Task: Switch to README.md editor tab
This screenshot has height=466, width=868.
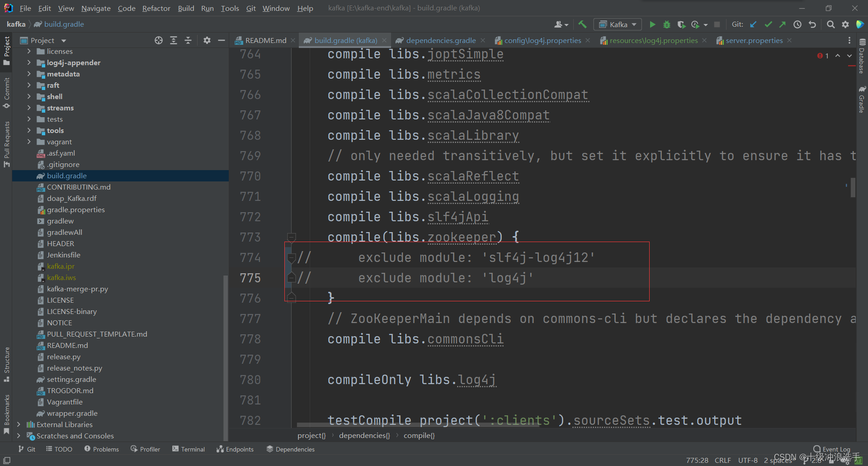Action: click(x=265, y=40)
